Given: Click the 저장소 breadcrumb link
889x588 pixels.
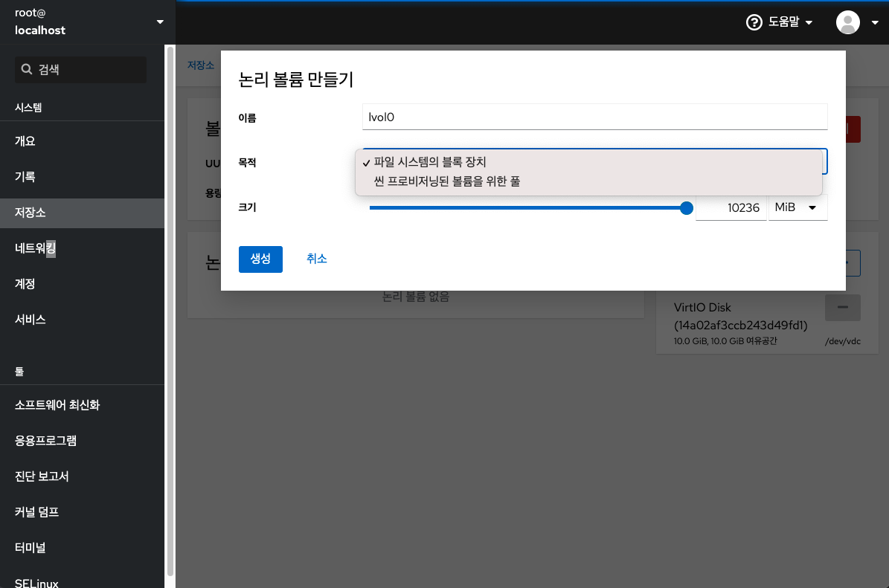Looking at the screenshot, I should pos(201,65).
